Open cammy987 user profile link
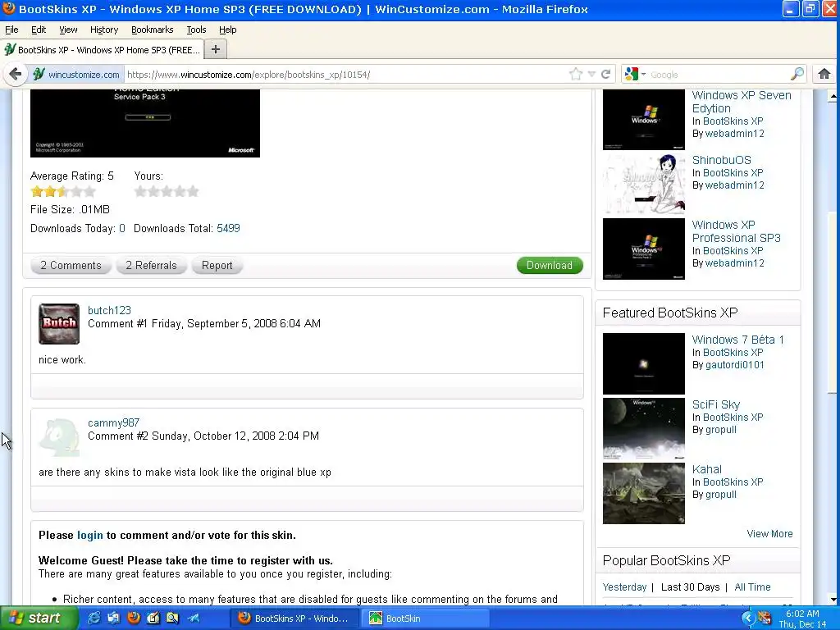The image size is (840, 630). (113, 422)
